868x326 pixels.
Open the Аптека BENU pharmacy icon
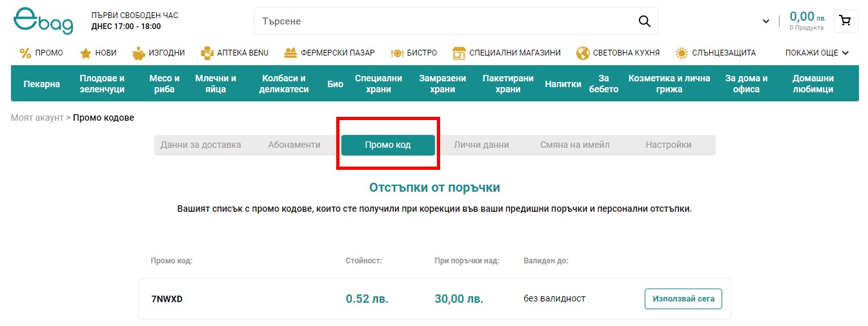pos(207,53)
